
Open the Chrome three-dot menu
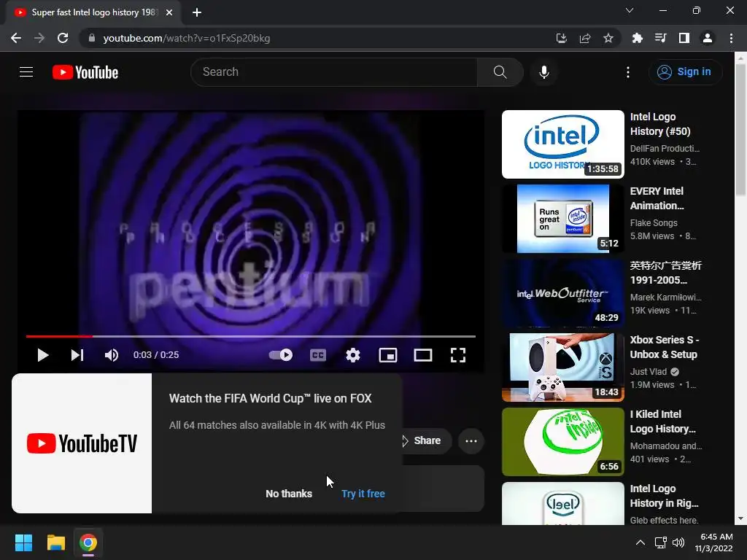pos(731,38)
